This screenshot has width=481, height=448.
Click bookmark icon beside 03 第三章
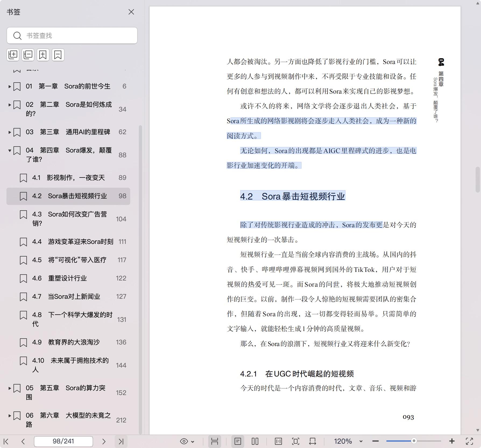click(17, 132)
